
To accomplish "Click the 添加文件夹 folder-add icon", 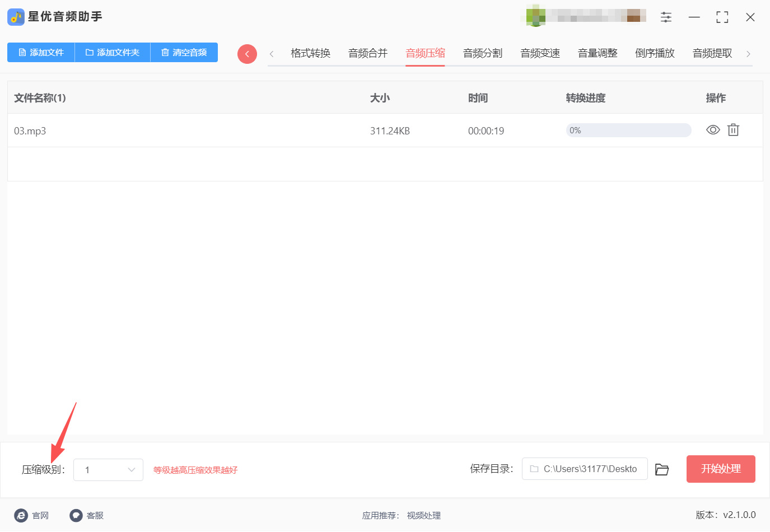I will click(x=111, y=52).
